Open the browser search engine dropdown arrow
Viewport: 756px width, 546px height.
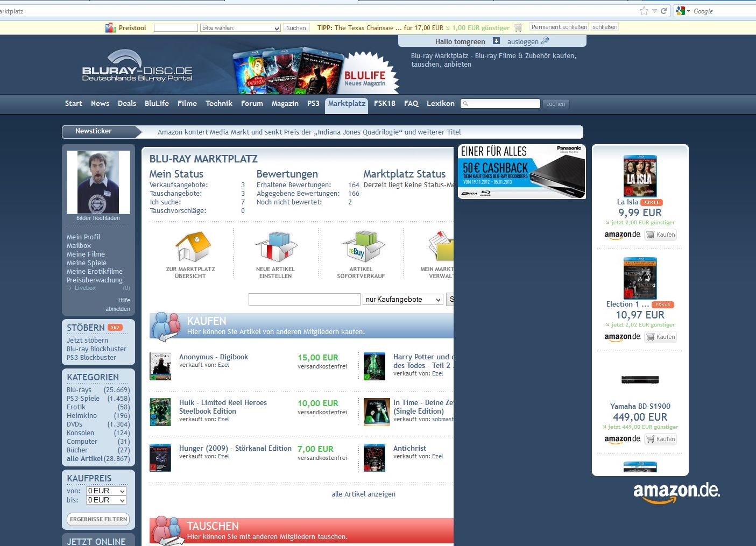point(688,11)
